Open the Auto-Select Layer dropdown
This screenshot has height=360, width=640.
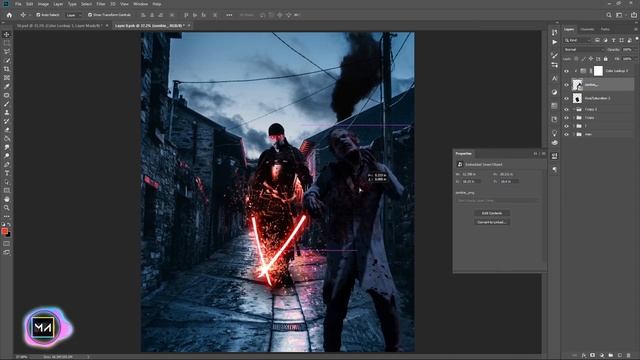point(74,15)
